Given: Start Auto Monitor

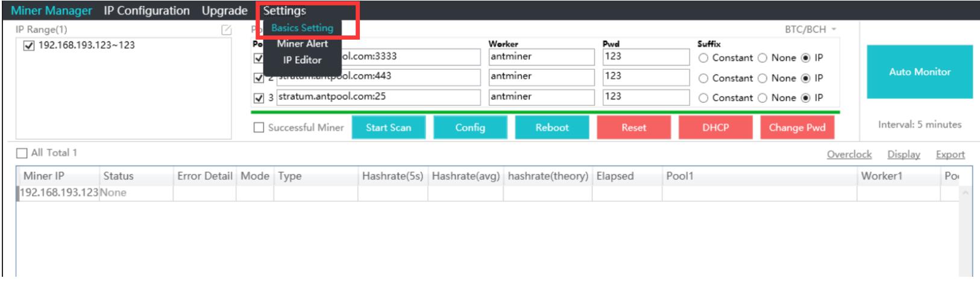Looking at the screenshot, I should pos(919,72).
